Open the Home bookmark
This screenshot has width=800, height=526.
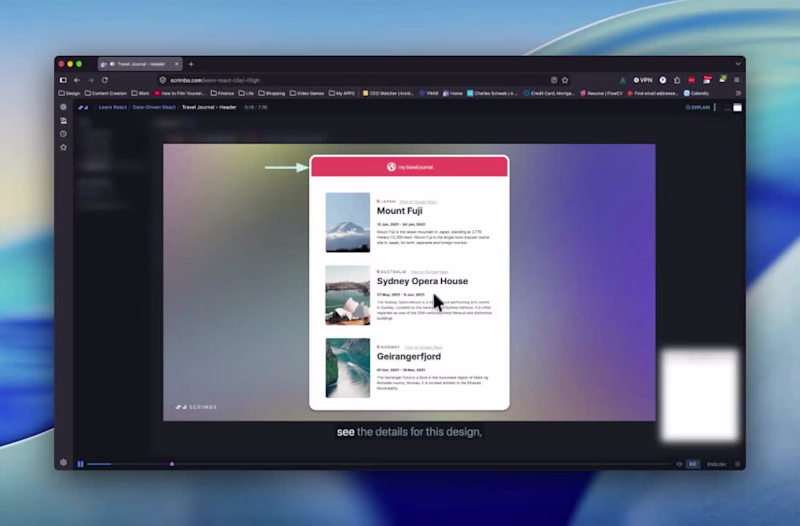[453, 93]
